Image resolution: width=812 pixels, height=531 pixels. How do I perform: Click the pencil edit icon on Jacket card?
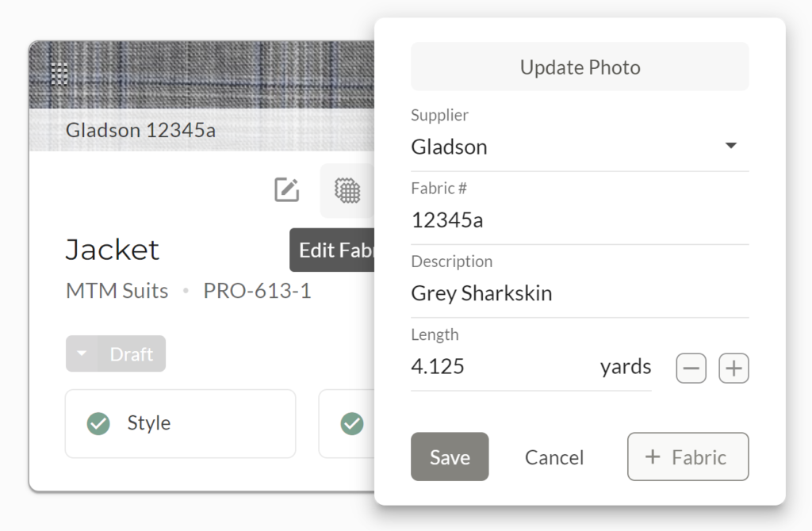286,190
